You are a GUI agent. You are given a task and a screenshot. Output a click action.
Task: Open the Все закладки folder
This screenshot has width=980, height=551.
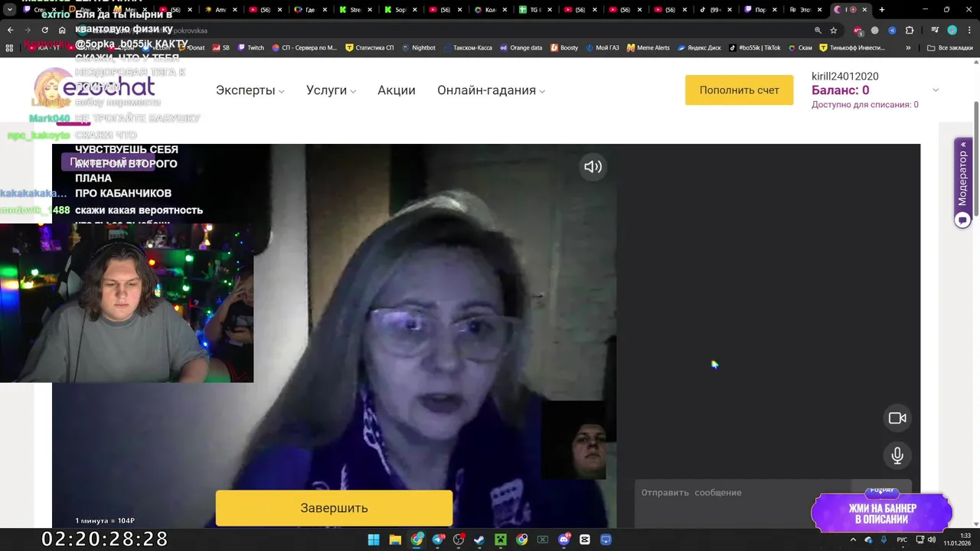[949, 47]
